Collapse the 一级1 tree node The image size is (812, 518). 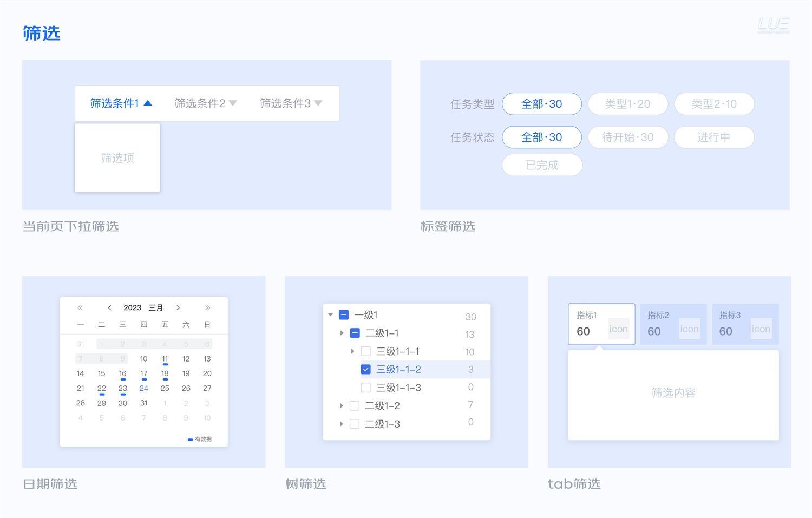point(331,315)
